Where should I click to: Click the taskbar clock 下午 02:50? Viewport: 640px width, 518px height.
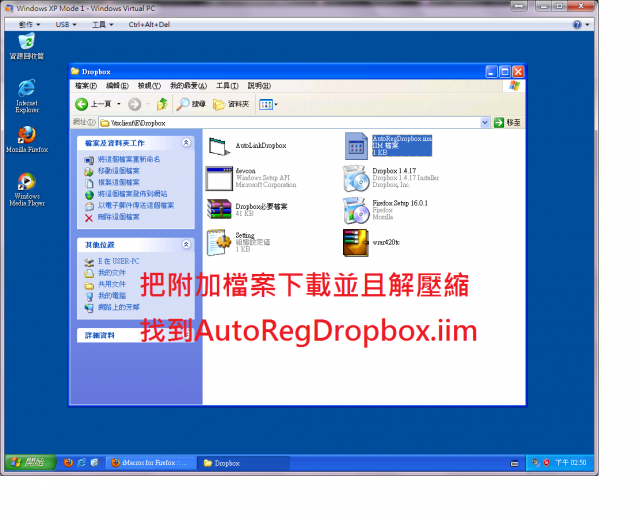[570, 463]
